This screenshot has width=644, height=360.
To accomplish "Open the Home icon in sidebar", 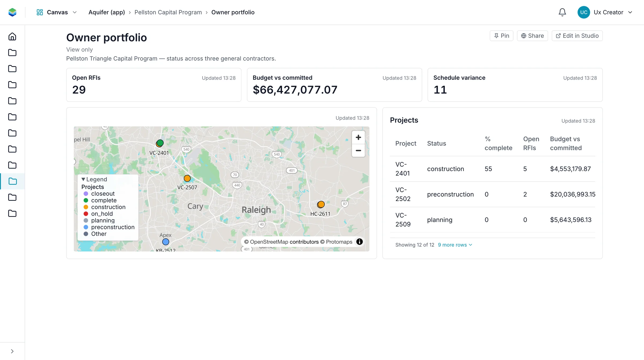I will (x=12, y=36).
